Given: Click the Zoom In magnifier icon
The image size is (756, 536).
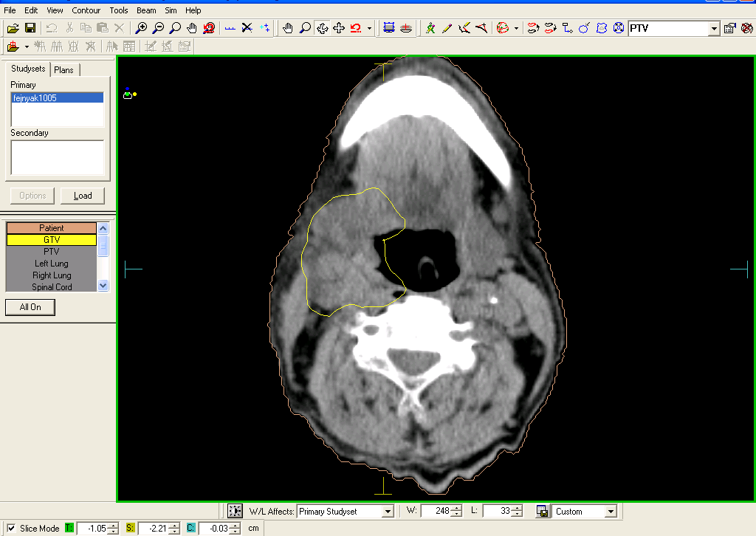Looking at the screenshot, I should (141, 28).
